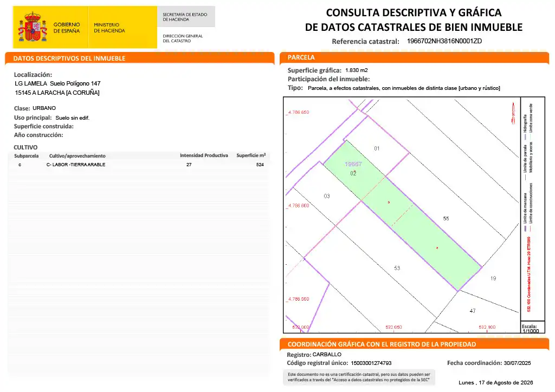Select address line 'LG LAMELA Suelo Polígono 147'
Screen dimensions: 555x392
point(57,83)
